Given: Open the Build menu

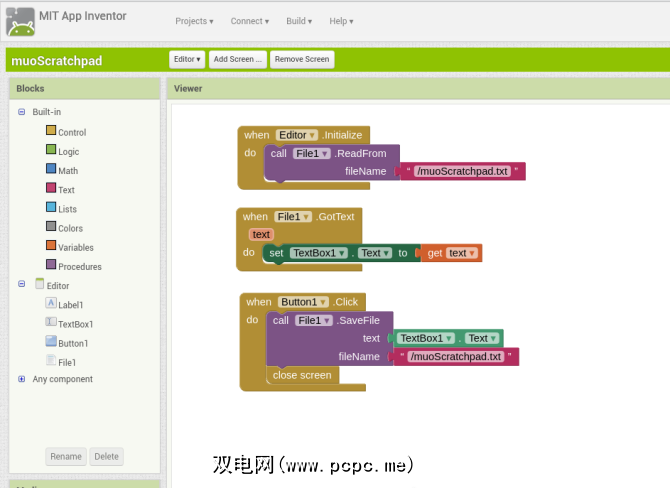Looking at the screenshot, I should click(x=298, y=21).
